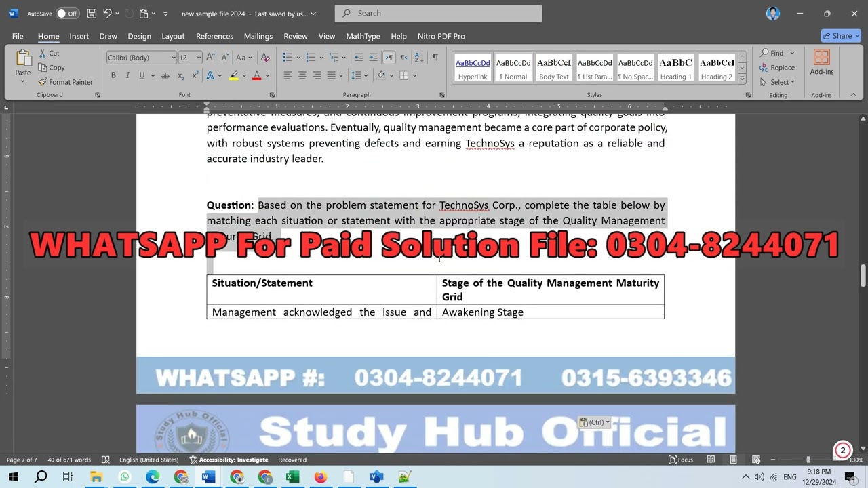Image resolution: width=868 pixels, height=488 pixels.
Task: Toggle Focus mode in status bar
Action: pos(681,460)
